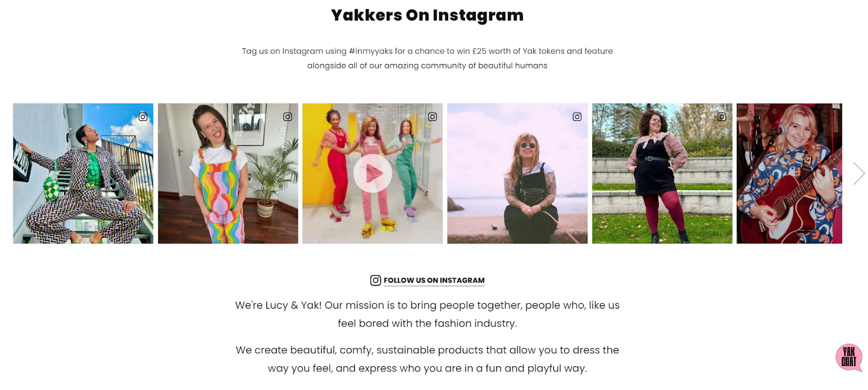868x390 pixels.
Task: Click Instagram icon on seaside sunglasses photo
Action: click(577, 117)
